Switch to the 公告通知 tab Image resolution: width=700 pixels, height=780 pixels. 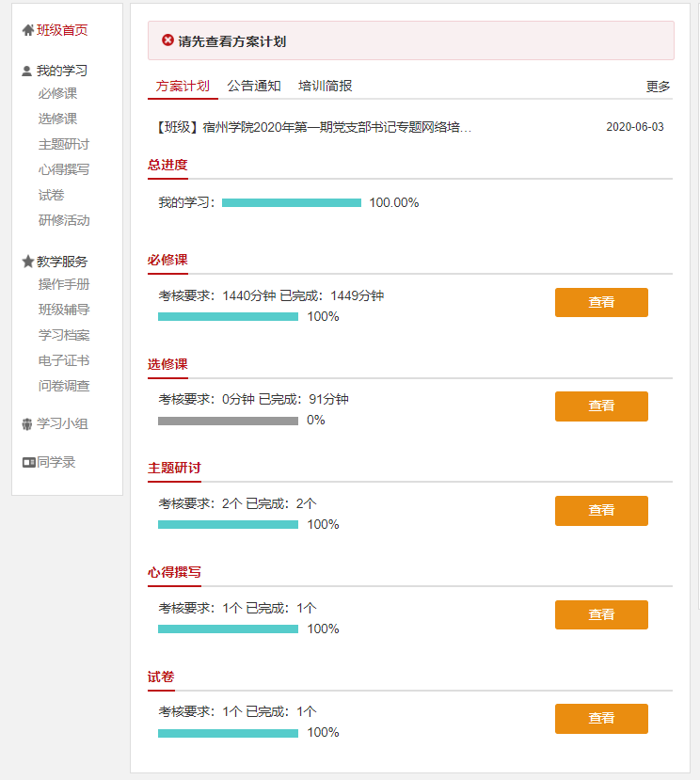[x=254, y=86]
